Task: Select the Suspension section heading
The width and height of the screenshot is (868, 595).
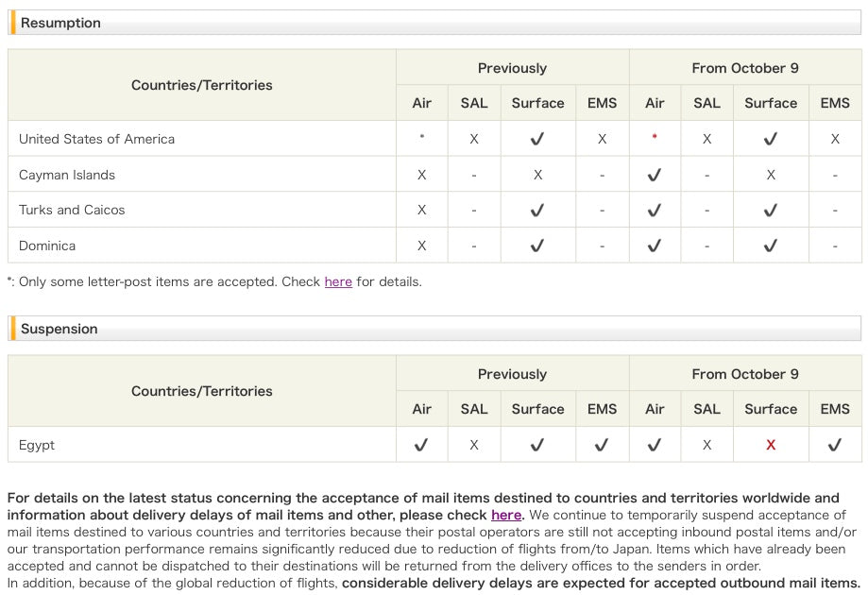Action: point(60,329)
